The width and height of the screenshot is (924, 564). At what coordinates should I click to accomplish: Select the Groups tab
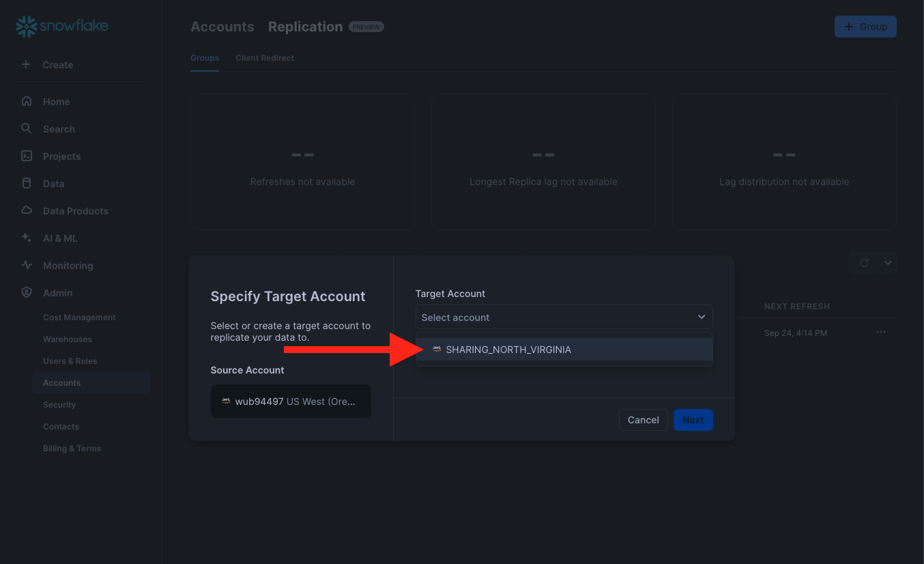pyautogui.click(x=204, y=58)
